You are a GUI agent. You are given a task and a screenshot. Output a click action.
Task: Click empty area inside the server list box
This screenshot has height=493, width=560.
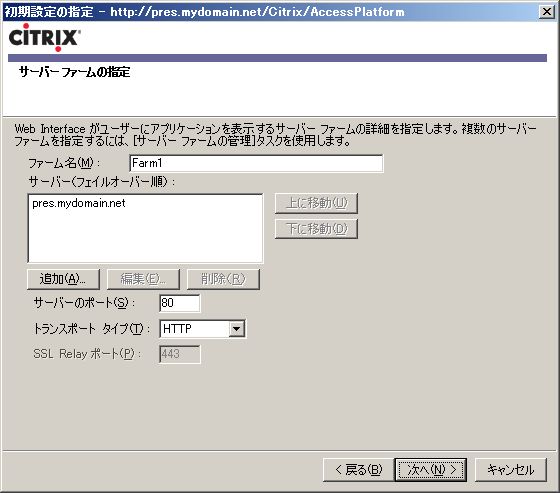pyautogui.click(x=145, y=238)
